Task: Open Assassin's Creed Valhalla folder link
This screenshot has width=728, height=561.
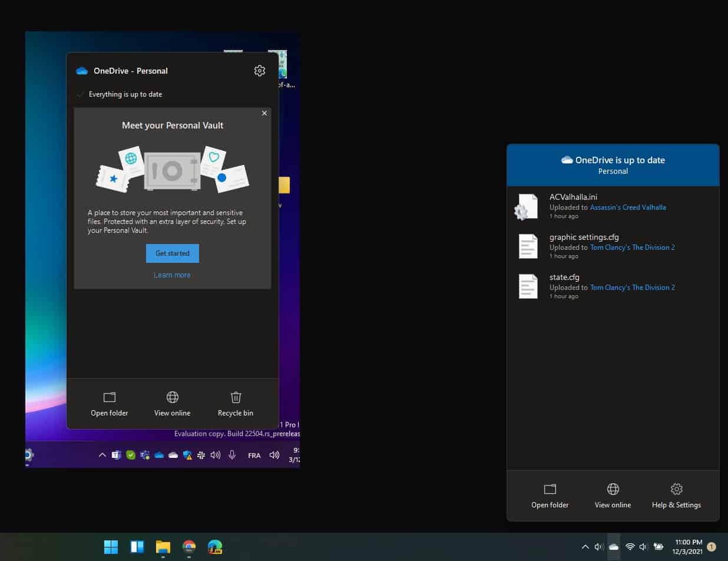Action: pos(628,207)
